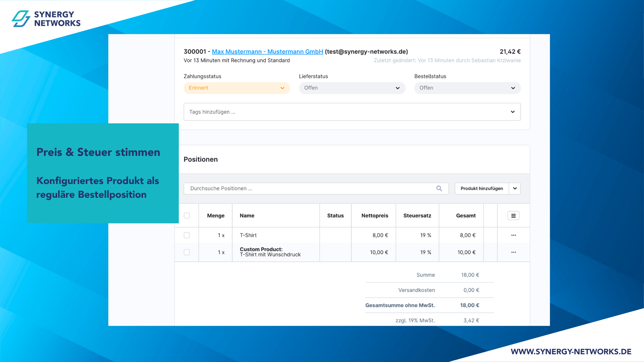This screenshot has height=362, width=644.
Task: Click the WWW.SYNERGY-NETWORKS.DE footer text
Action: coord(571,352)
